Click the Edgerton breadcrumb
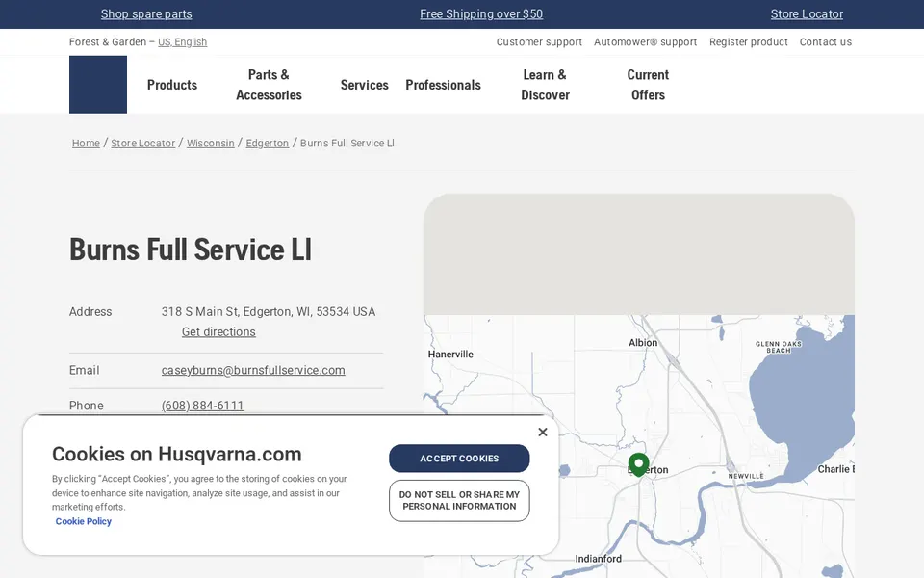The image size is (924, 578). click(267, 144)
